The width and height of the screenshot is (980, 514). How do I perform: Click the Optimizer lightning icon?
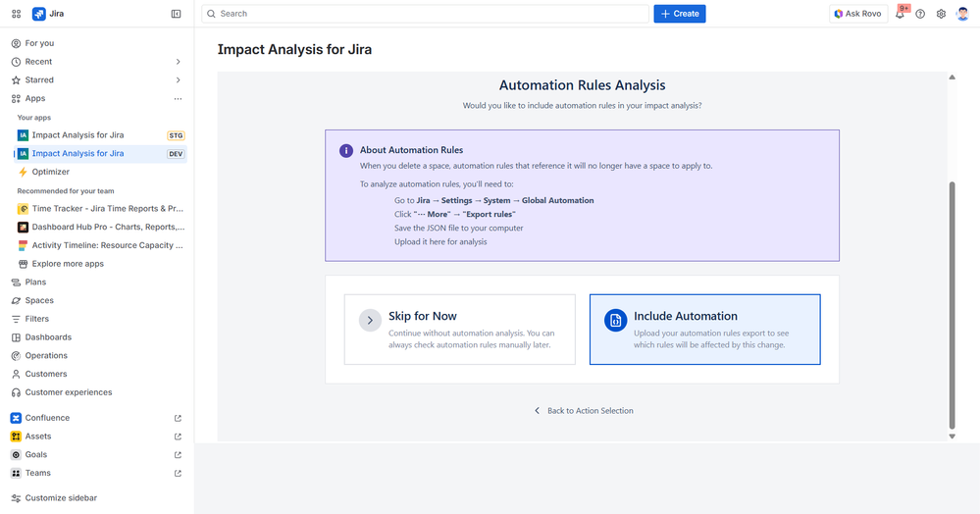click(24, 172)
